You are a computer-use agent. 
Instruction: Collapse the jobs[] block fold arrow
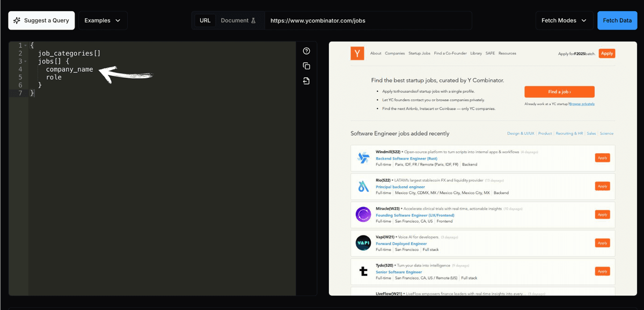coord(25,62)
